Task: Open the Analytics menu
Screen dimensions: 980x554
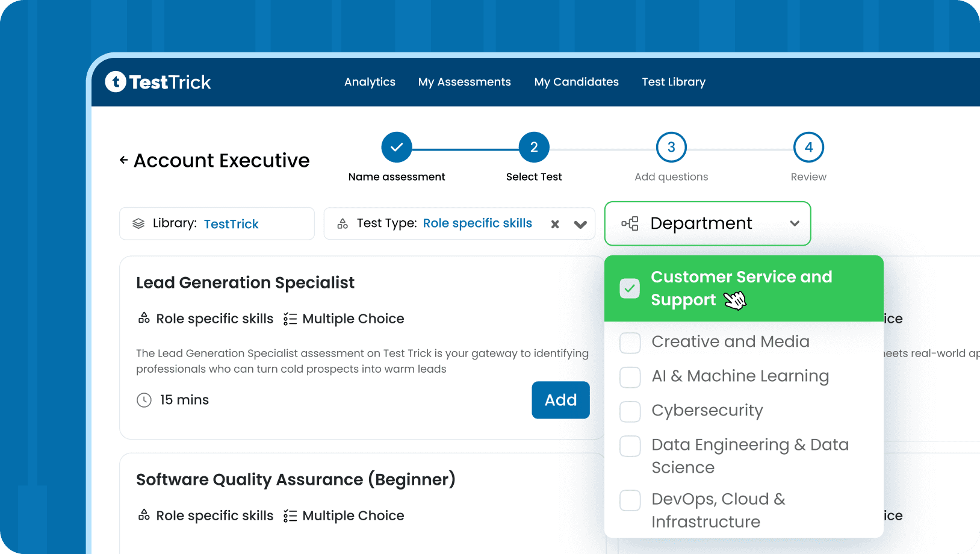Action: tap(370, 82)
